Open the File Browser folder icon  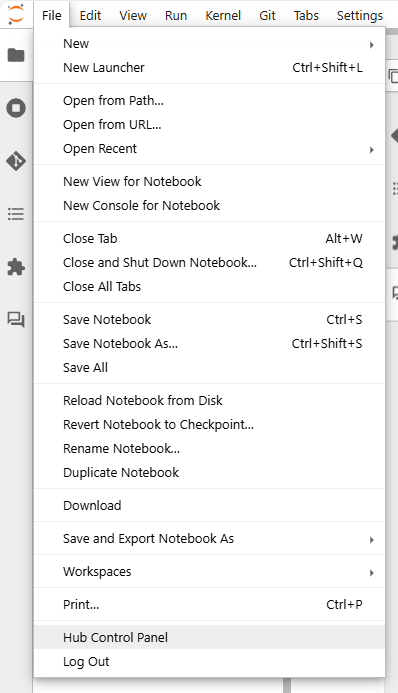16,55
